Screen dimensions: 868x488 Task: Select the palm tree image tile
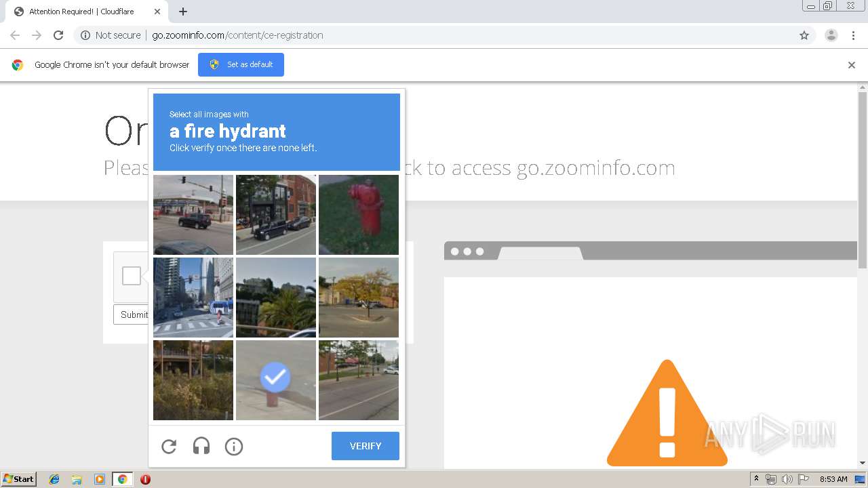tap(276, 298)
